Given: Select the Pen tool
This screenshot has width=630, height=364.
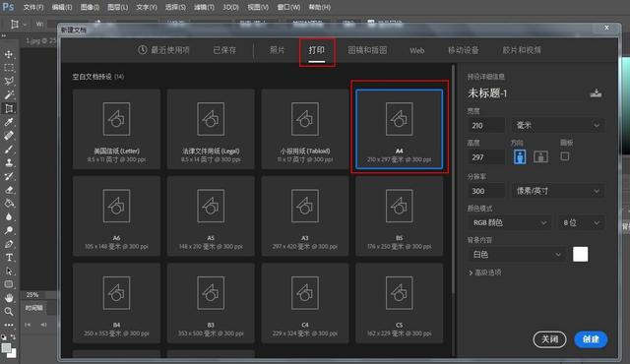Looking at the screenshot, I should pos(9,244).
